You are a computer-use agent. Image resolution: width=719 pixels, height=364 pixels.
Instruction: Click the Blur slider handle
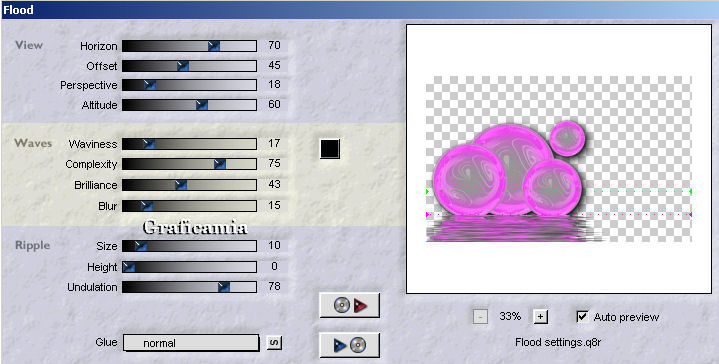pyautogui.click(x=147, y=205)
